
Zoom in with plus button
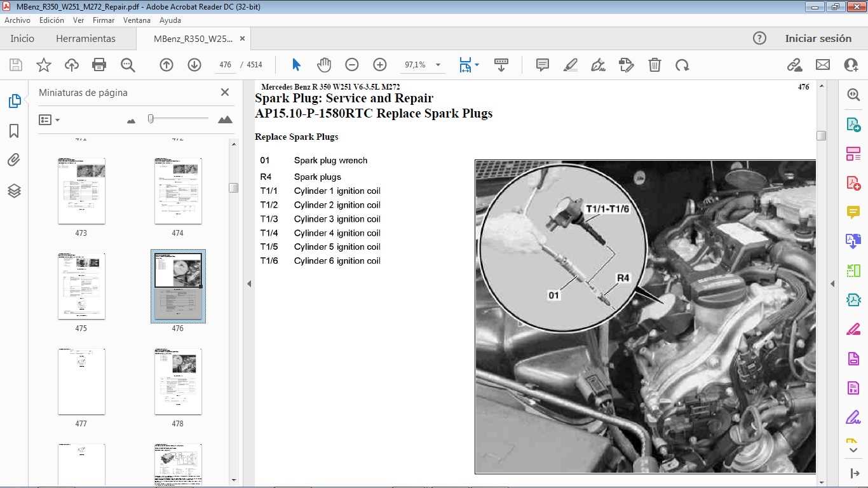380,65
